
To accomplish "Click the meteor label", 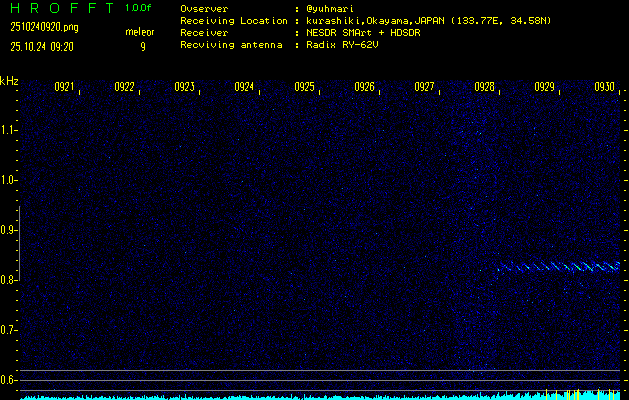I will tap(140, 32).
